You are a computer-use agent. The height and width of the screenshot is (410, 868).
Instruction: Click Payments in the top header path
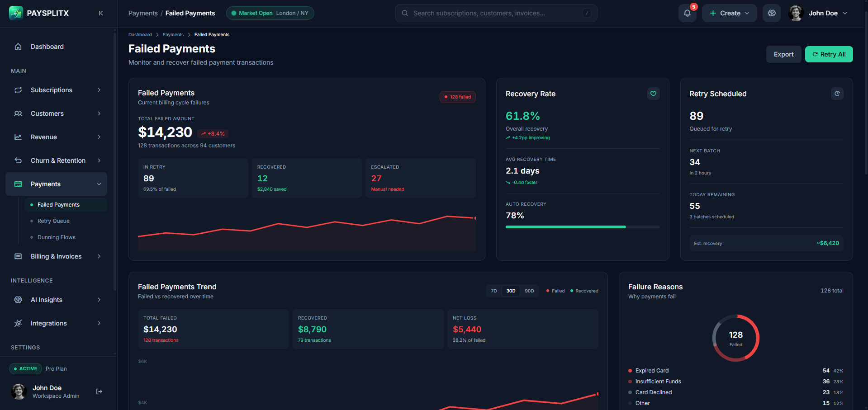143,13
